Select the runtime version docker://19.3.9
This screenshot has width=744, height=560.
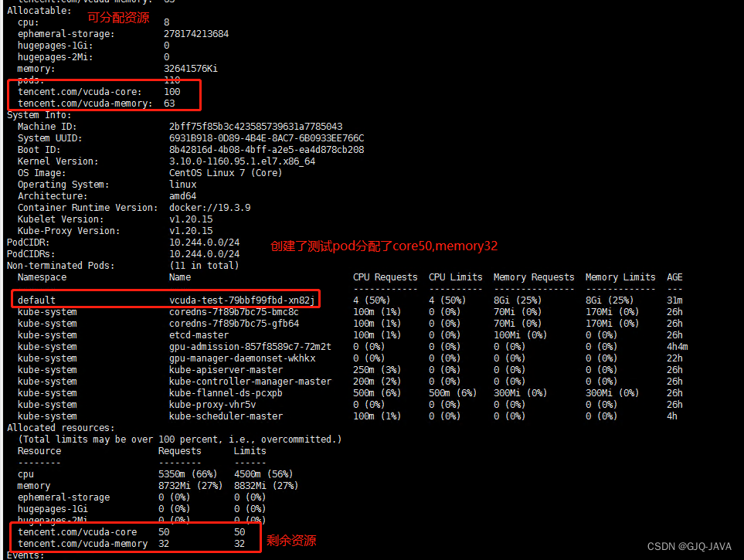(x=209, y=207)
